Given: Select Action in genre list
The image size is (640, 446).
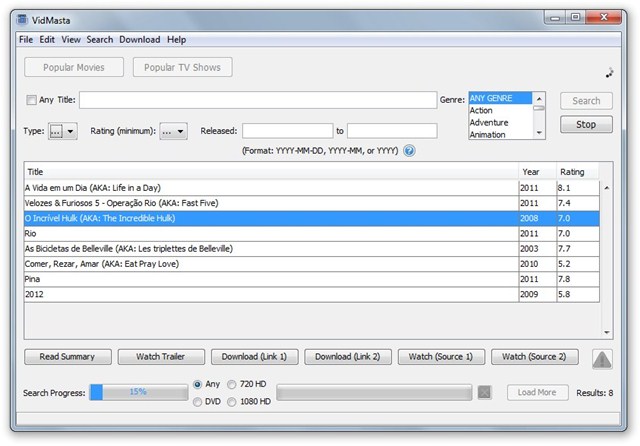Looking at the screenshot, I should tap(500, 111).
